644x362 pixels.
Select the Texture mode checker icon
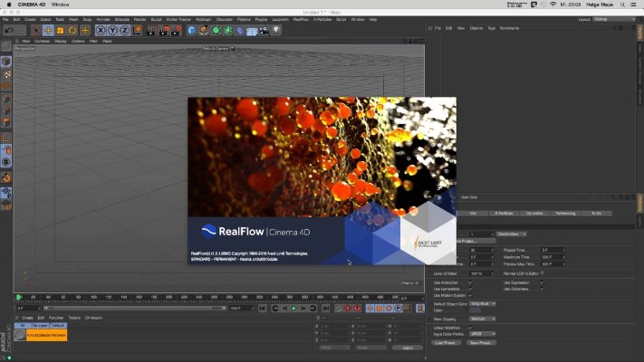(6, 74)
